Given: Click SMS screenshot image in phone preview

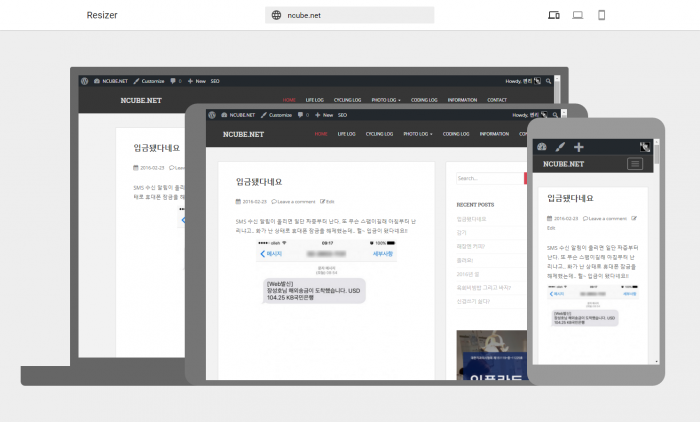Looking at the screenshot, I should click(593, 306).
